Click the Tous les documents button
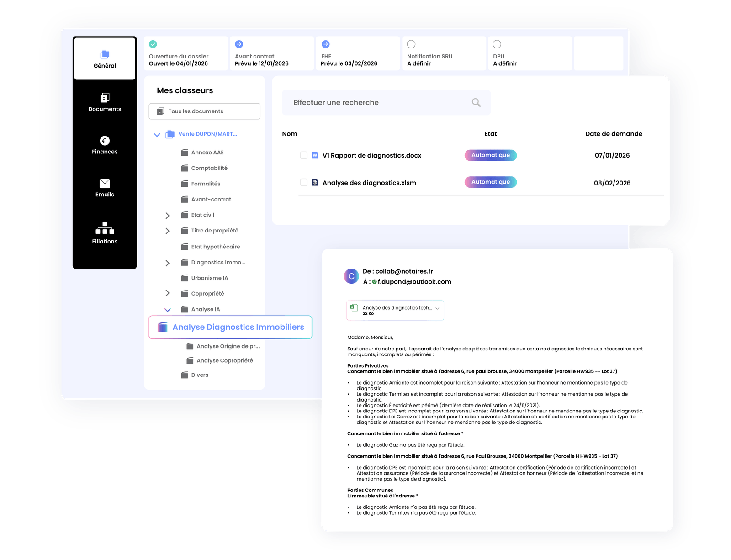Screen dimensions: 731x560 tap(204, 111)
